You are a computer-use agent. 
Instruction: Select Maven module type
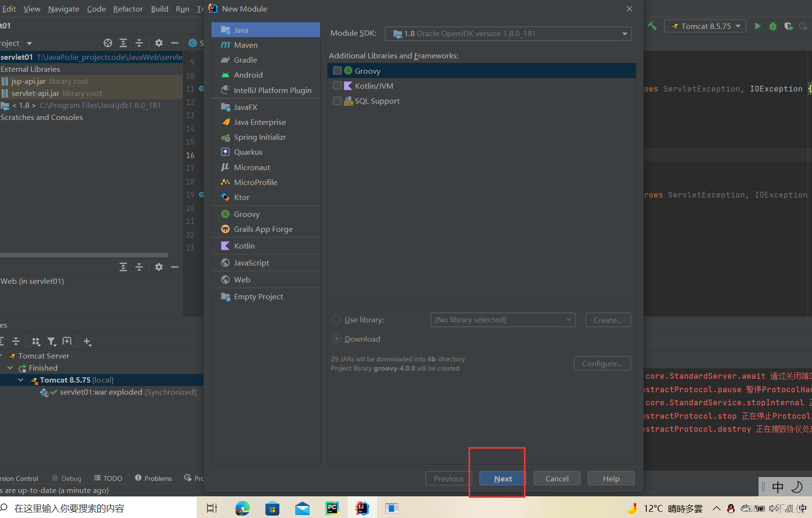pos(266,45)
